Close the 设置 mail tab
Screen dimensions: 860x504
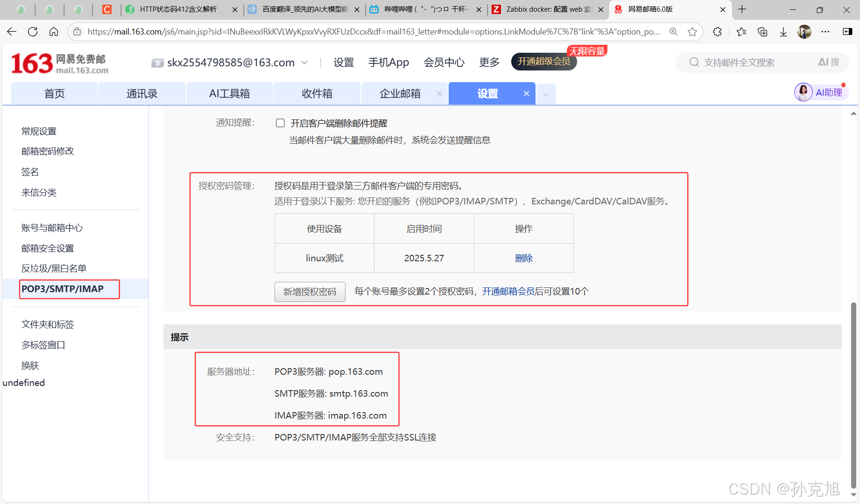click(x=527, y=93)
